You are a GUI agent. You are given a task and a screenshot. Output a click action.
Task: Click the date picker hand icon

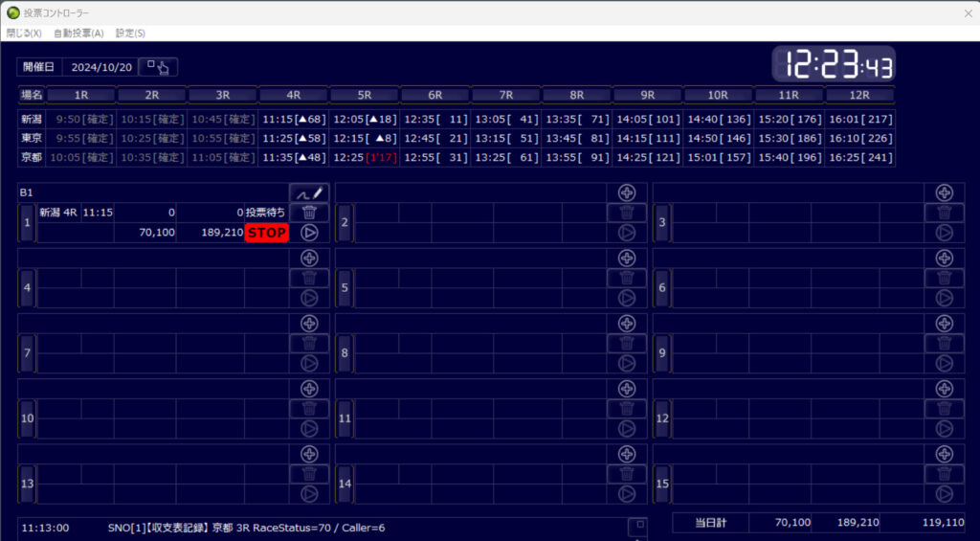pyautogui.click(x=158, y=67)
